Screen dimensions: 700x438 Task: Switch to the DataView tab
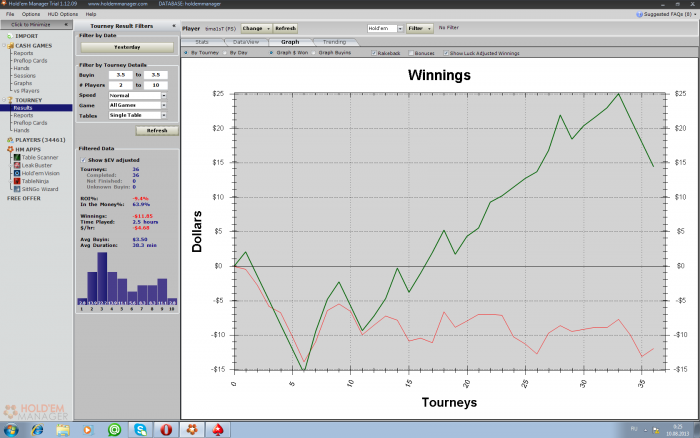pyautogui.click(x=246, y=42)
